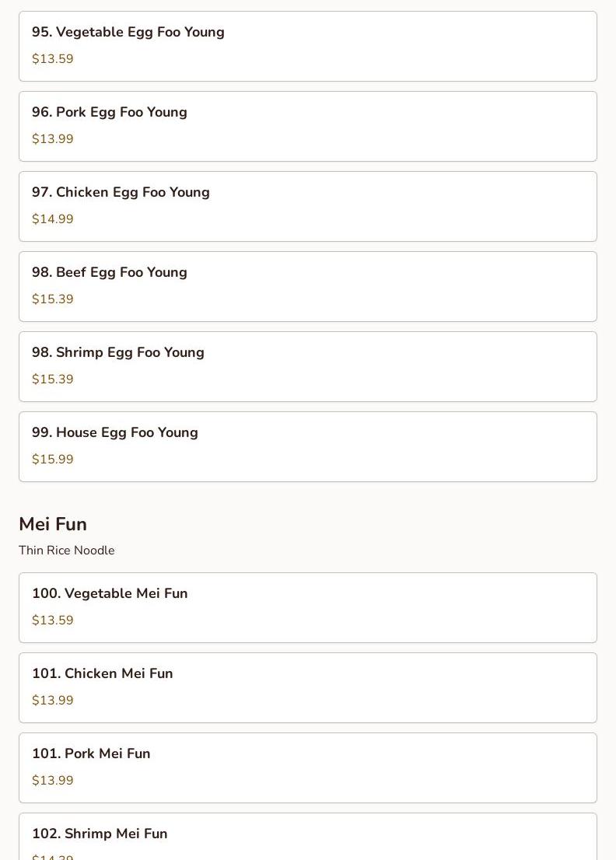
Task: Open 102. Shrimp Mei Fun item
Action: (308, 837)
